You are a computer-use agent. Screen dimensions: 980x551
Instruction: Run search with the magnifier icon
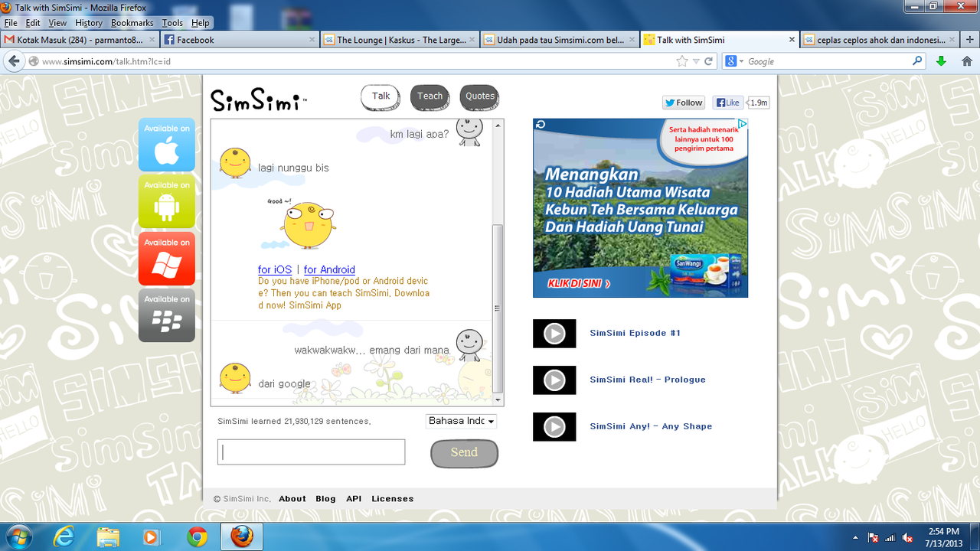[917, 61]
